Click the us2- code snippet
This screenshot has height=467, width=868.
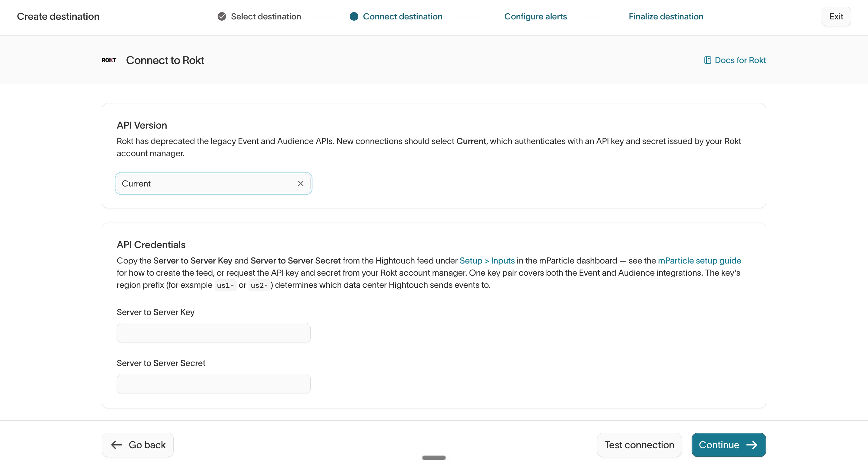(259, 285)
